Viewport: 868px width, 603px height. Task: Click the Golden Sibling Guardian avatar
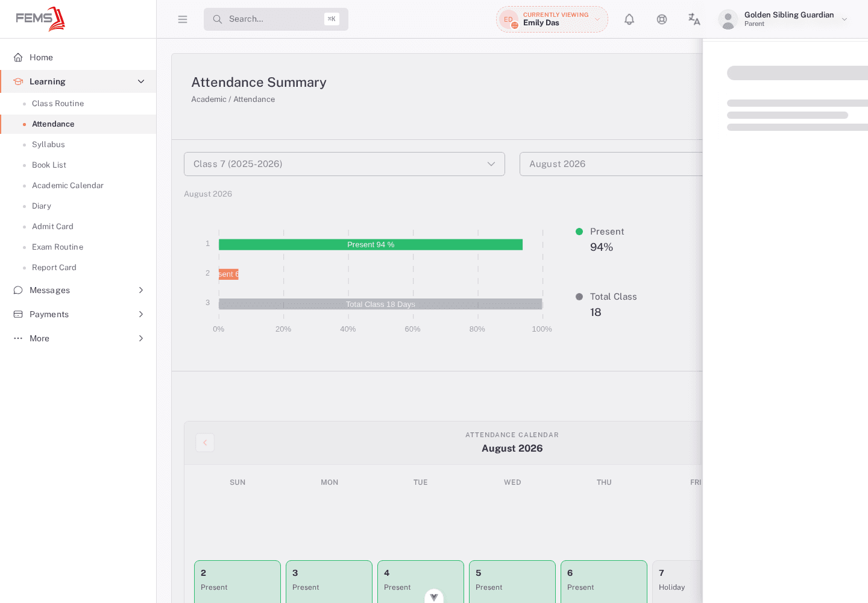(728, 19)
